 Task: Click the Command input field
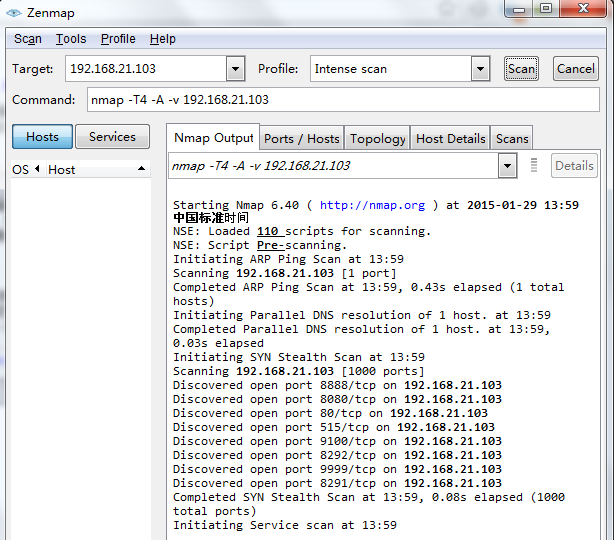pyautogui.click(x=343, y=100)
